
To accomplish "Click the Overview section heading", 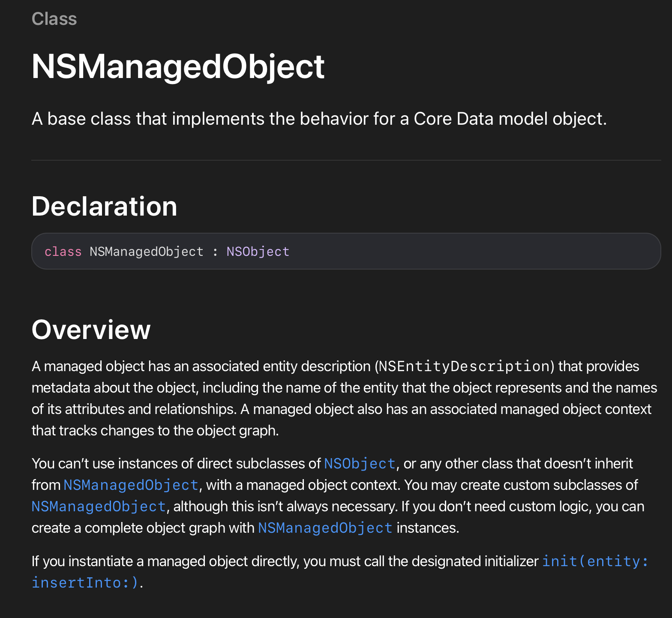I will point(91,330).
